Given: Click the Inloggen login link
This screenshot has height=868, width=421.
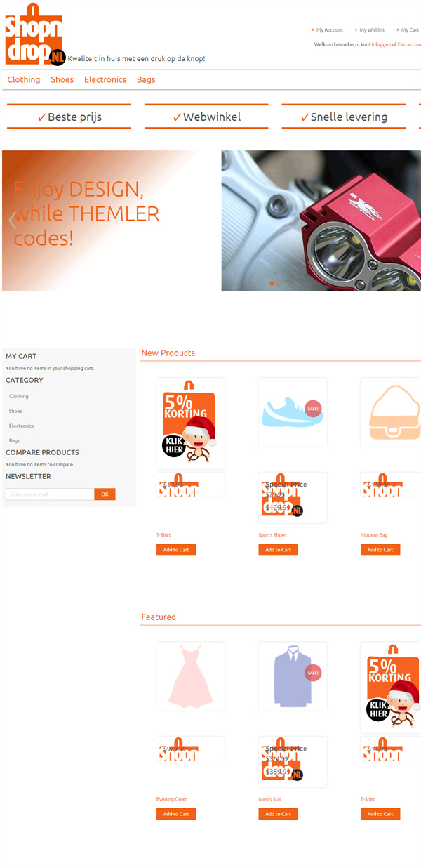Looking at the screenshot, I should tap(382, 44).
